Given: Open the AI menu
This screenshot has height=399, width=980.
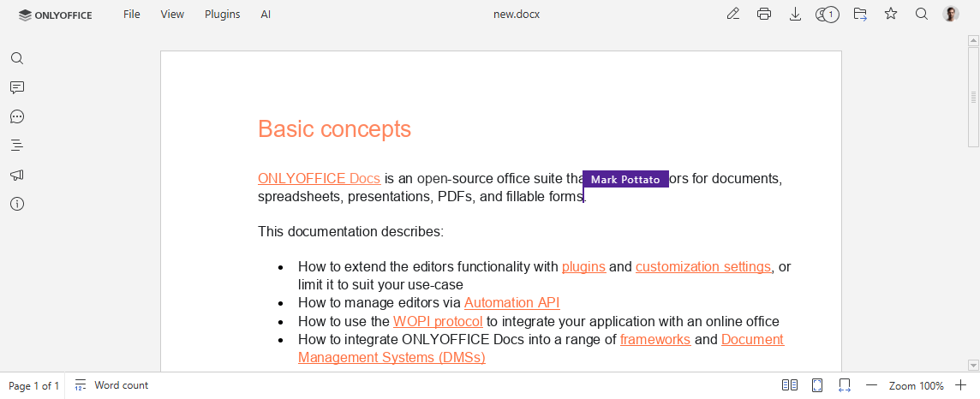Looking at the screenshot, I should pyautogui.click(x=266, y=15).
